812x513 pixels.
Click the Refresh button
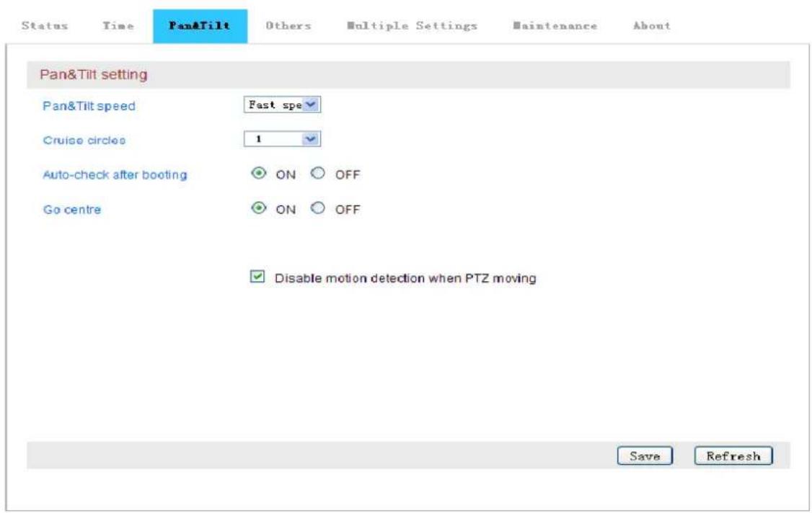point(733,456)
